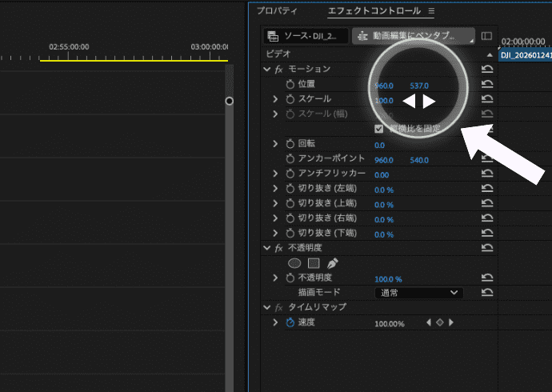Viewport: 552px width, 392px height.
Task: Toggle animation stopwatch for 位置
Action: (x=290, y=85)
